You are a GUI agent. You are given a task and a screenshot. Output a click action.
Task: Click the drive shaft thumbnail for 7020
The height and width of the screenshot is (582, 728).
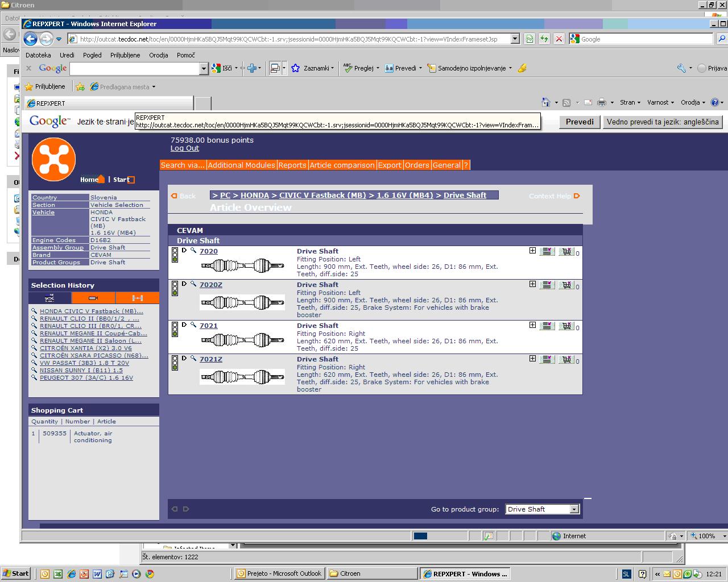point(242,265)
